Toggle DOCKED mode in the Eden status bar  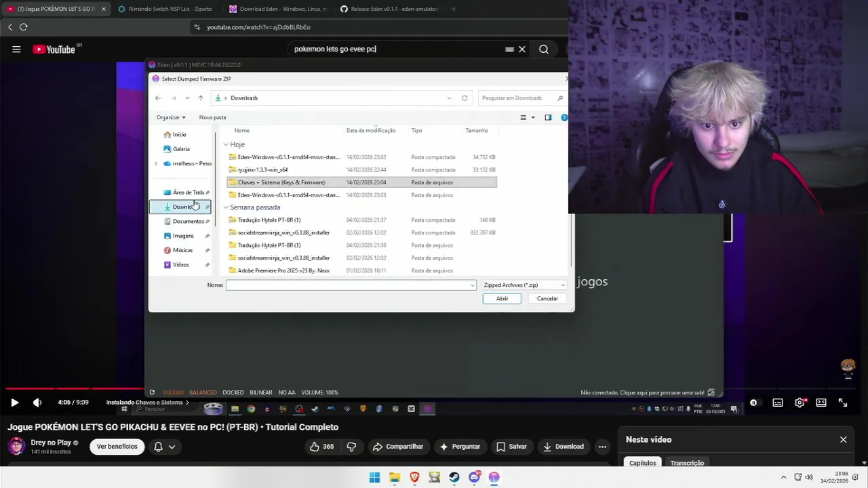(233, 392)
